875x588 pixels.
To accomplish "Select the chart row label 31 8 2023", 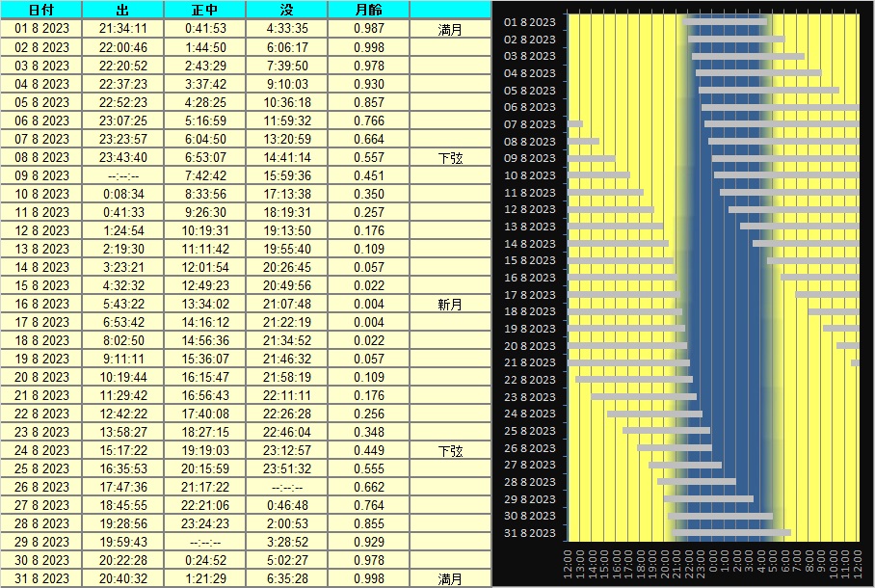I will 530,533.
